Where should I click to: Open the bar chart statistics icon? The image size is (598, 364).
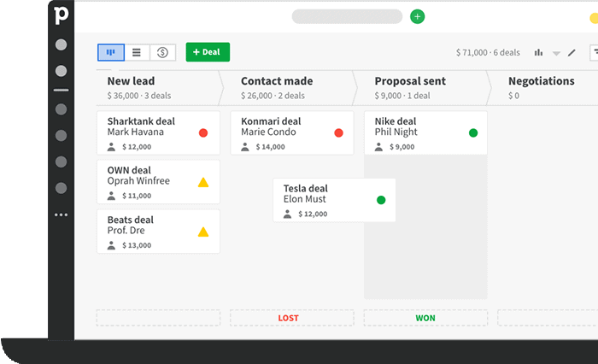coord(538,52)
